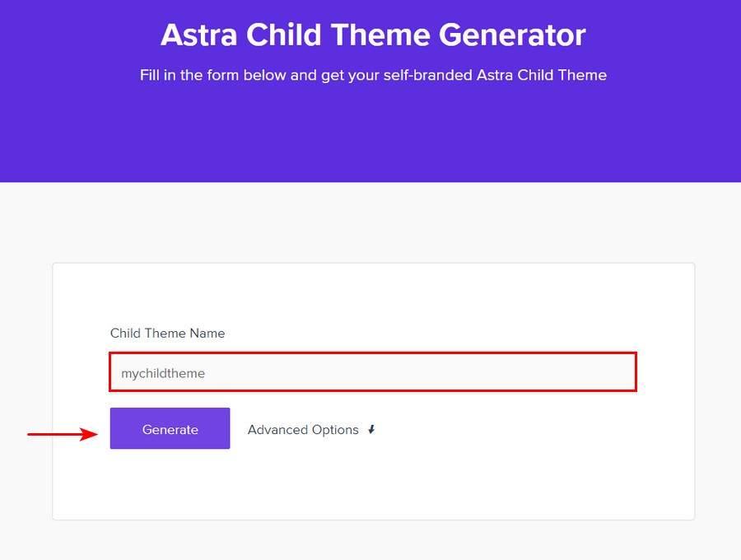Viewport: 741px width, 560px height.
Task: Click the Child Theme Name label
Action: click(167, 333)
